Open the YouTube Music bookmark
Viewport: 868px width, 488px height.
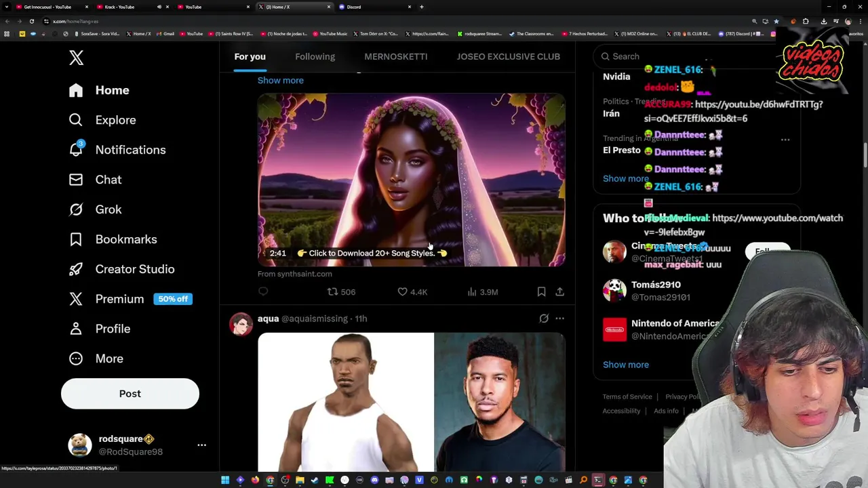click(330, 34)
